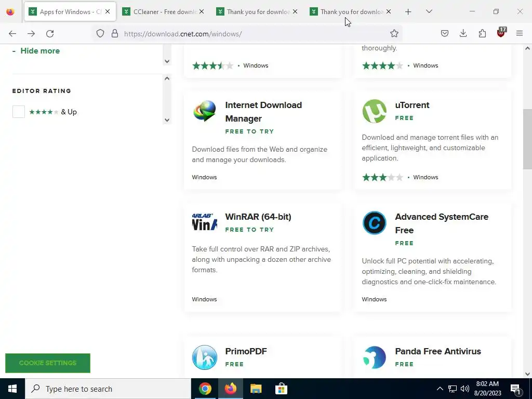This screenshot has width=532, height=399.
Task: Click the Panda Free Antivirus icon
Action: [374, 357]
